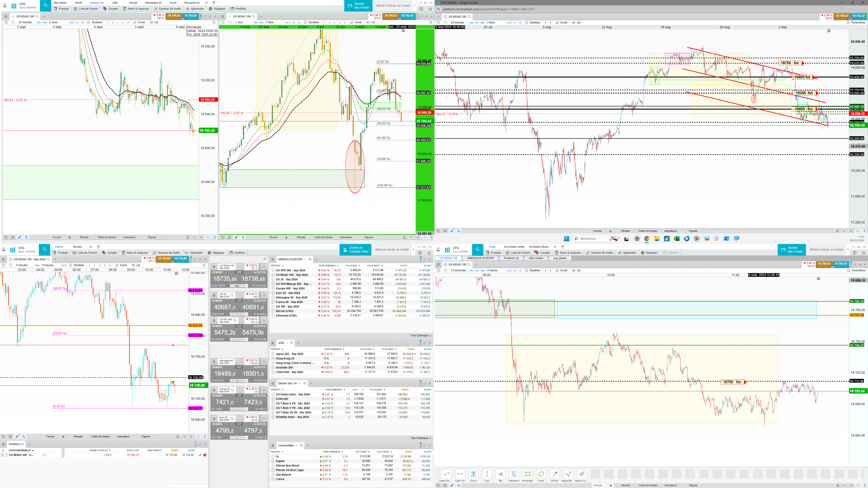Viewport: 868px width, 488px height.
Task: Choose the Ligne De Tendance tool
Action: (446, 474)
